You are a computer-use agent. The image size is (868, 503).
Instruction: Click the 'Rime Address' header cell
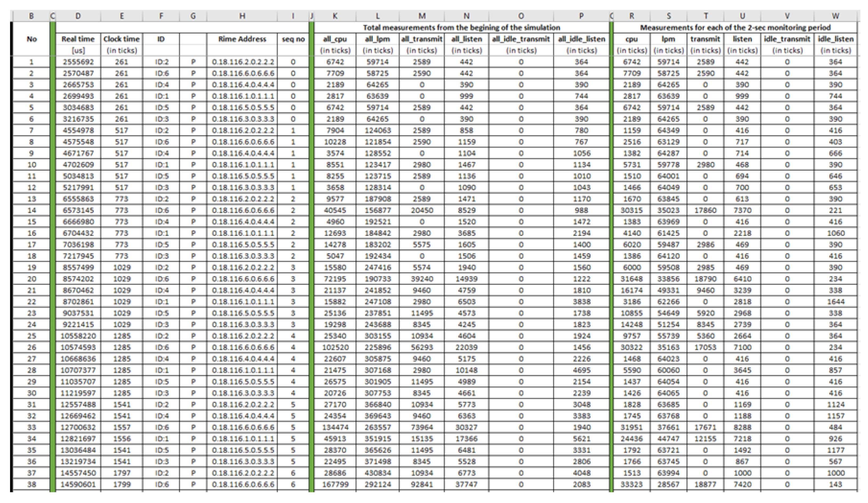pos(242,39)
